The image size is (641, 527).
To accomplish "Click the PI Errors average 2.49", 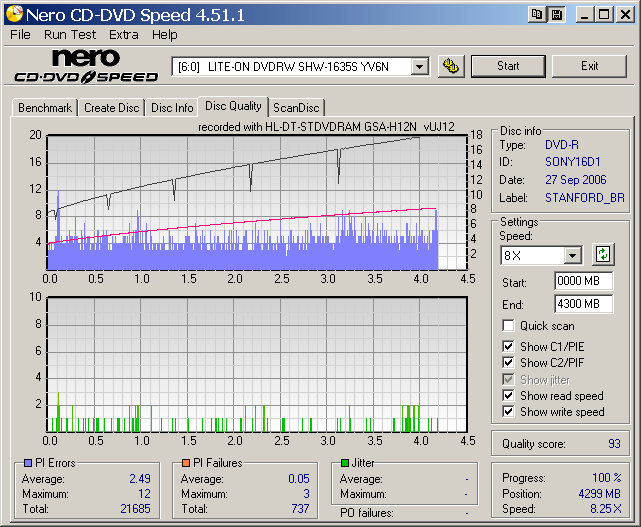I will pos(140,479).
